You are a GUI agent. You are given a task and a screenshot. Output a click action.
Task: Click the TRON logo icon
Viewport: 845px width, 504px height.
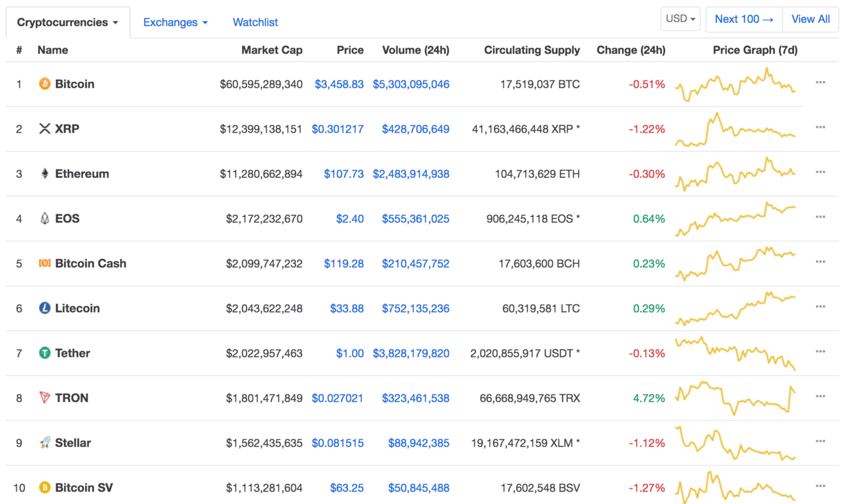(x=44, y=397)
